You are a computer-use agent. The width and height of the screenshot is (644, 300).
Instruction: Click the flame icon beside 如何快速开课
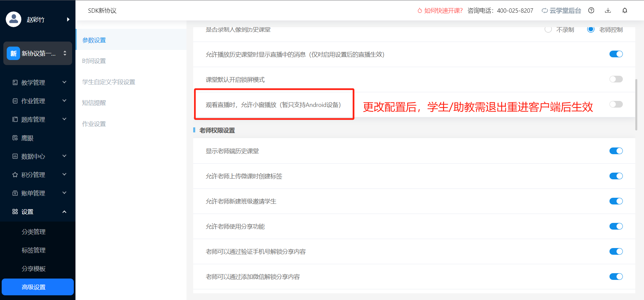click(x=420, y=11)
